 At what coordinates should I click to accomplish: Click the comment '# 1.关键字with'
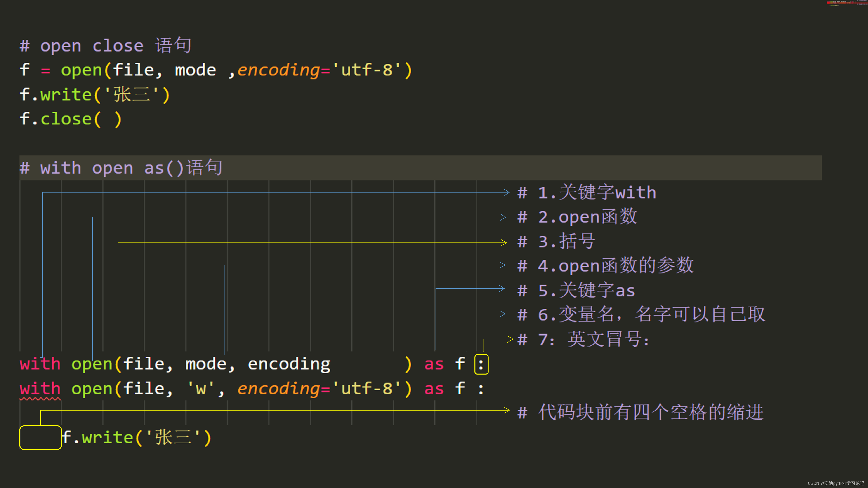point(587,192)
